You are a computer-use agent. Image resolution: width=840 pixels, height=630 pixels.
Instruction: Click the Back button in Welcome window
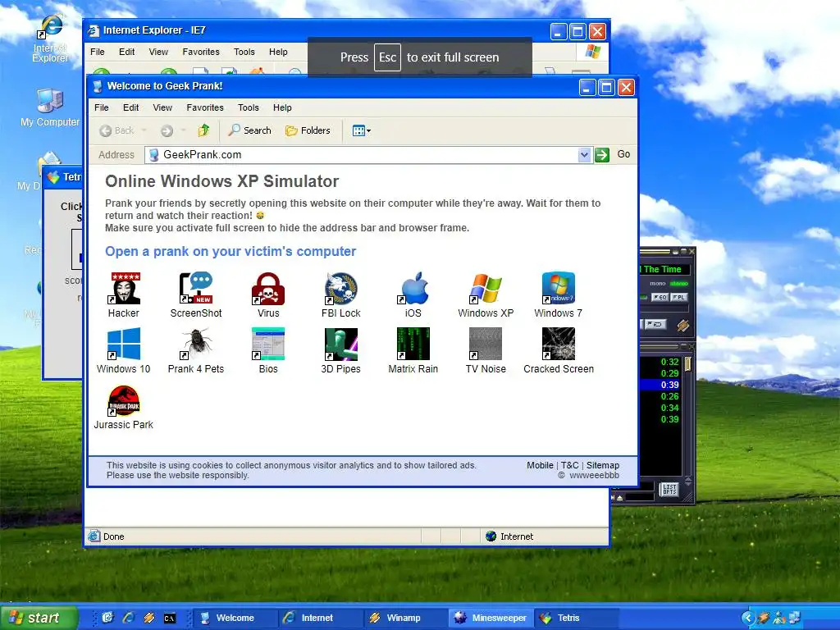point(116,130)
